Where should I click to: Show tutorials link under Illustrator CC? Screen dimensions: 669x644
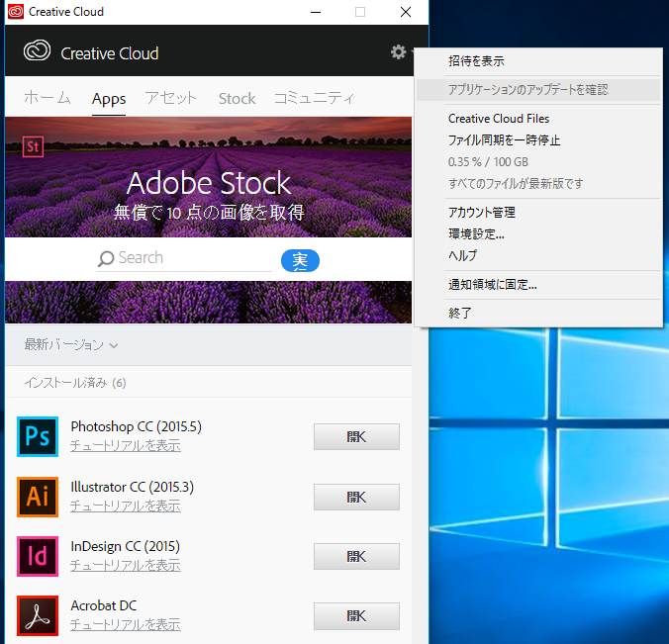point(126,506)
